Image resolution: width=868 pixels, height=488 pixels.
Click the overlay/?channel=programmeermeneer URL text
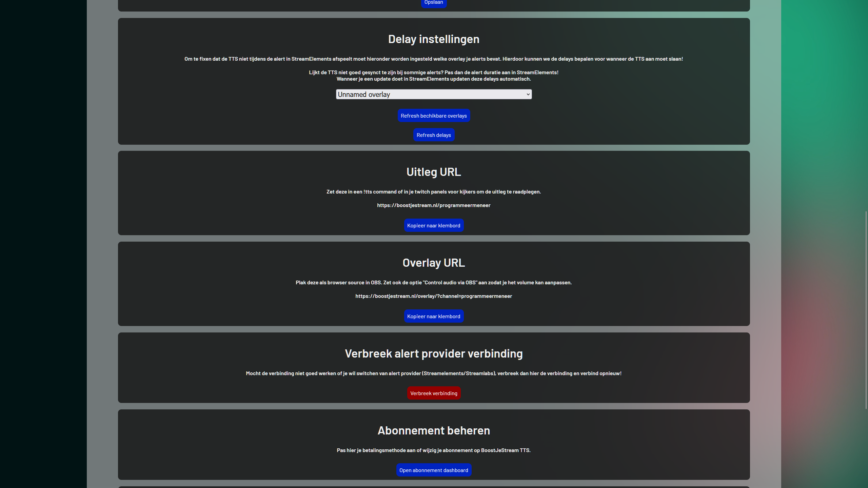point(434,296)
